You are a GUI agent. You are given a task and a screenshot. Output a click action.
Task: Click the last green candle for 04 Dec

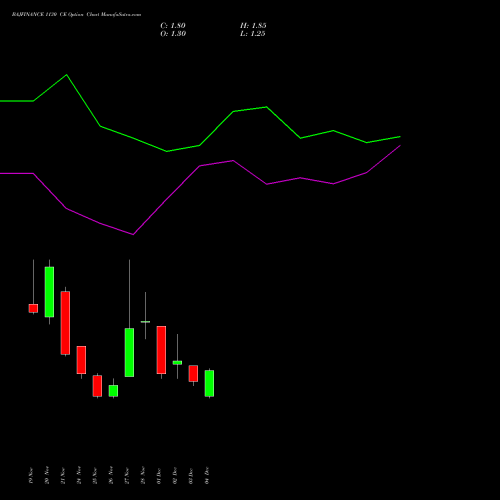pos(209,383)
